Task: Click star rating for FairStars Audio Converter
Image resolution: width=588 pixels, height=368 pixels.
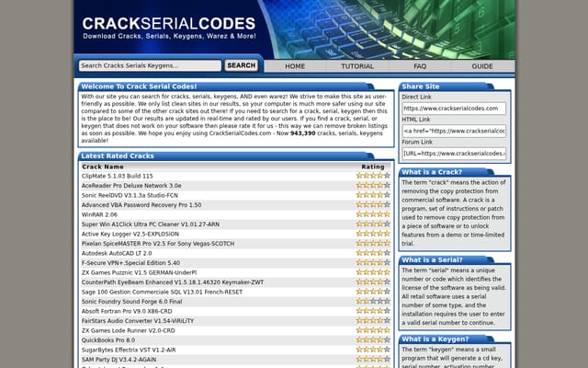Action: pyautogui.click(x=373, y=321)
